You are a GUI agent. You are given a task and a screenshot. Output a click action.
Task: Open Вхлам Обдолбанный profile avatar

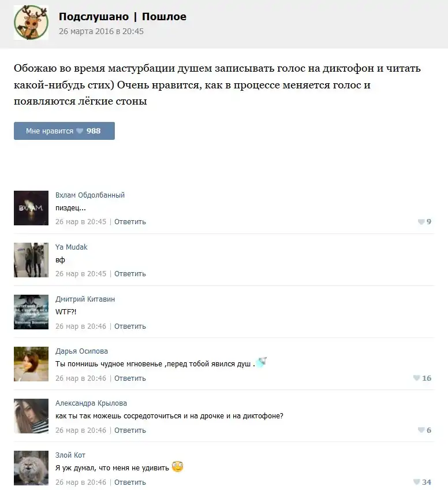[31, 208]
